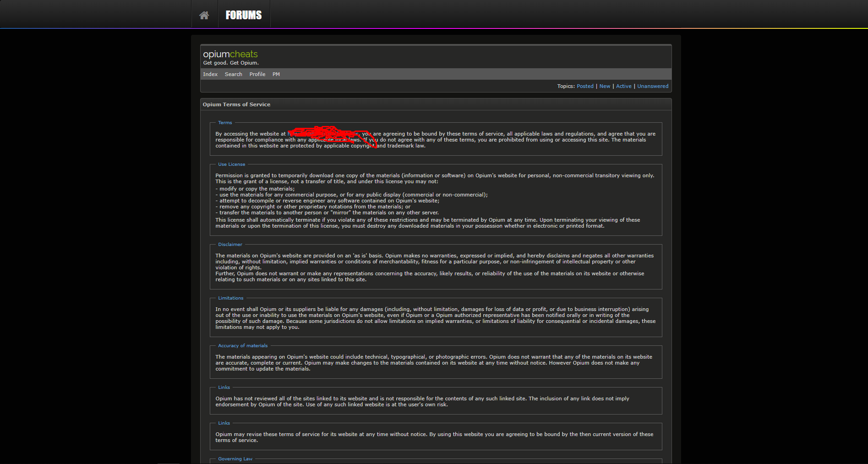Click the Governing Law section label
The width and height of the screenshot is (868, 464).
pyautogui.click(x=235, y=459)
